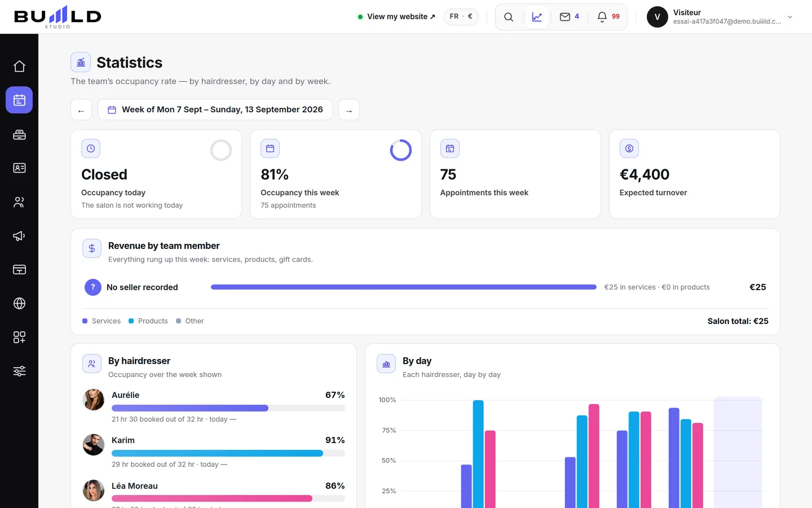Screen dimensions: 812x508
Task: Click '29 hr booked out of 32 hr' text
Action: pos(153,465)
